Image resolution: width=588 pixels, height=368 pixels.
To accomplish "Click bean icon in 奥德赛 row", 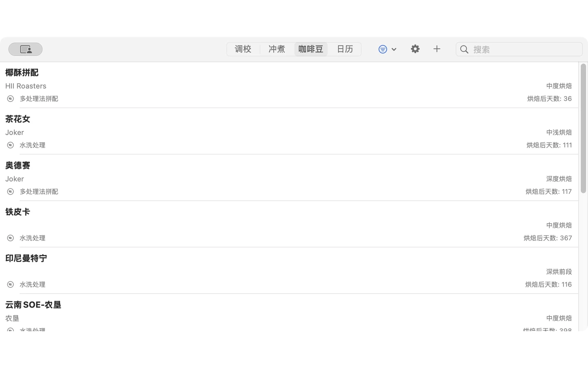I will pos(11,191).
